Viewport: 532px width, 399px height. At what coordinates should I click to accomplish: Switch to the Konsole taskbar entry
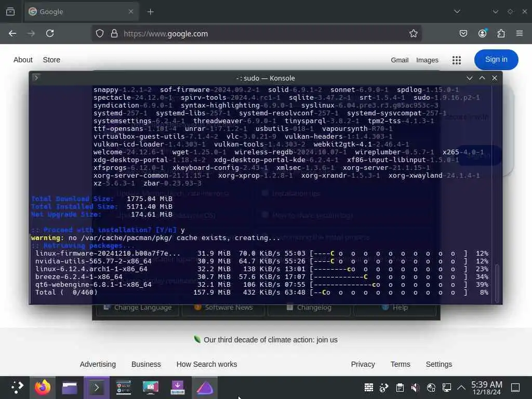(x=97, y=388)
